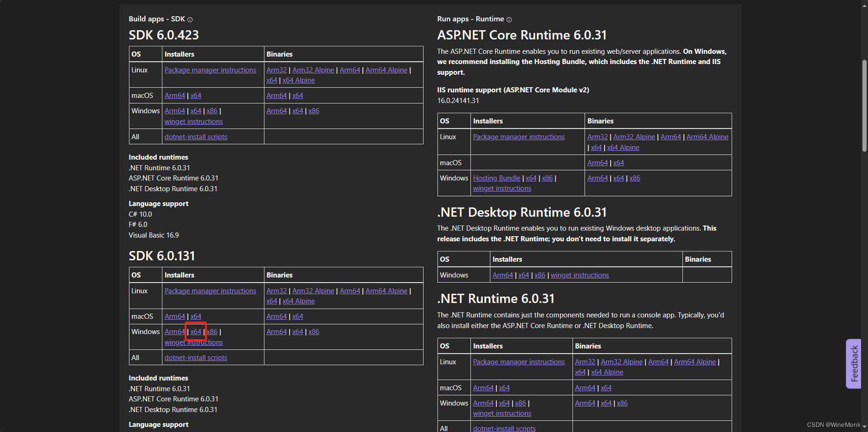Download .NET Runtime Linux Arm64 binary
Screen dimensions: 868x432
pyautogui.click(x=658, y=362)
